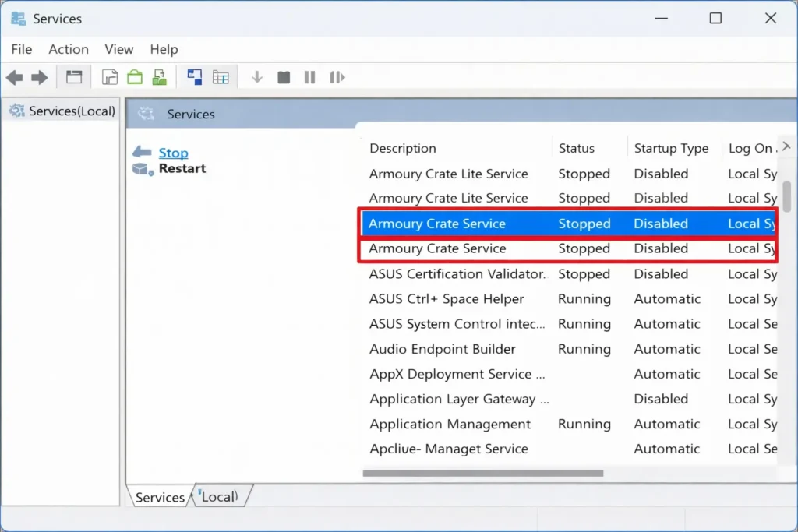The width and height of the screenshot is (798, 532).
Task: Click the Back arrow in toolbar
Action: coord(14,77)
